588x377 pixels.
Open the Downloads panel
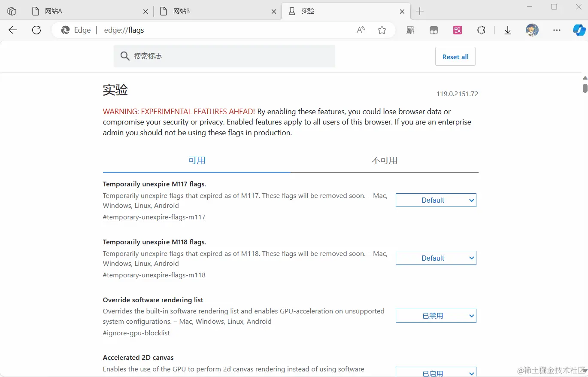pos(507,30)
